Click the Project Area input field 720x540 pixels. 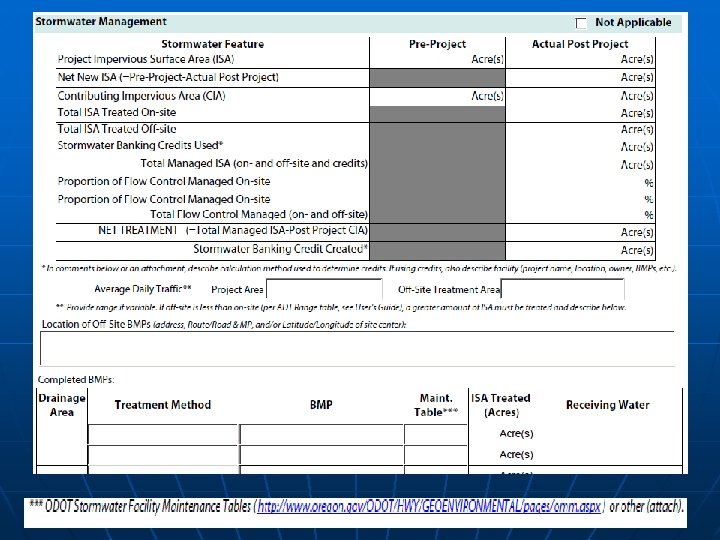(x=324, y=289)
